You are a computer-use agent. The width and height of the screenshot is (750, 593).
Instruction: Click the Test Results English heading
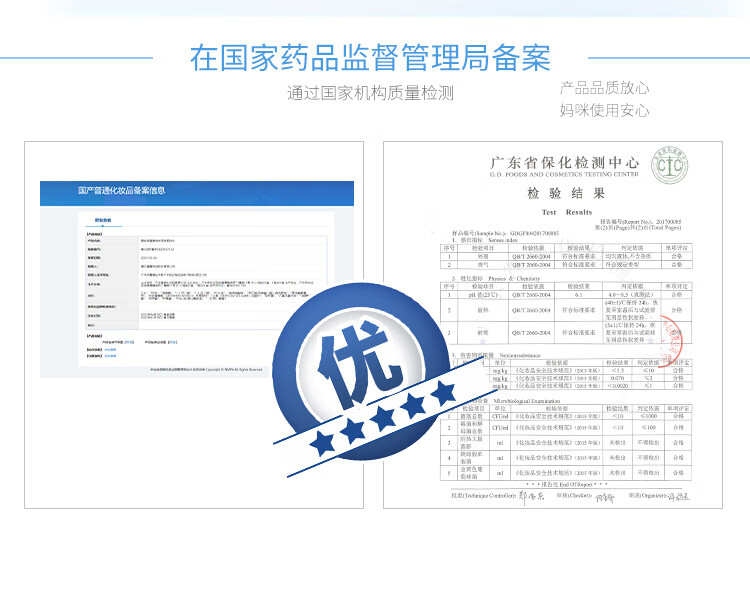coord(567,212)
